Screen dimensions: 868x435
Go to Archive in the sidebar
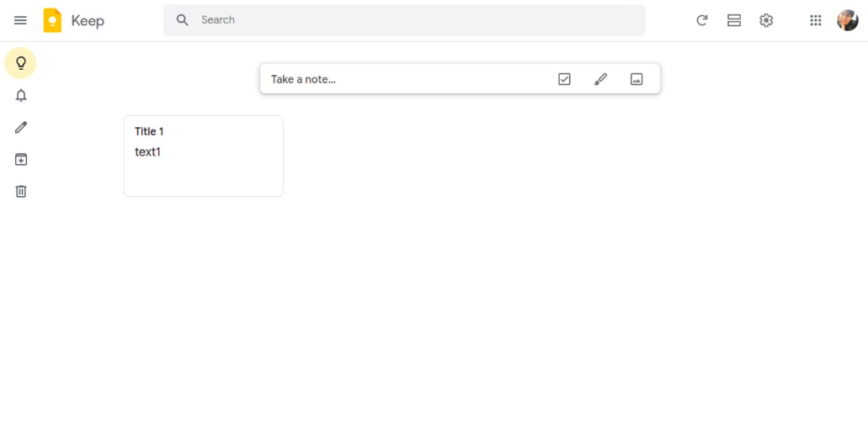[20, 159]
